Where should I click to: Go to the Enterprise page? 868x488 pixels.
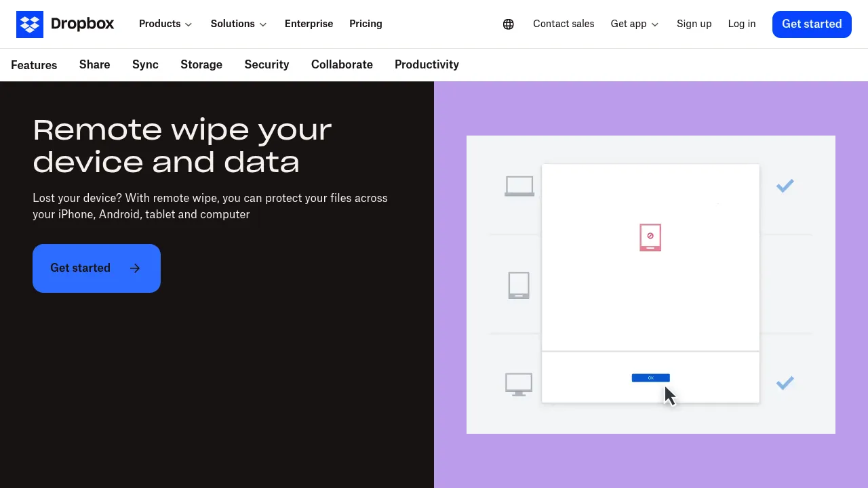[x=309, y=24]
